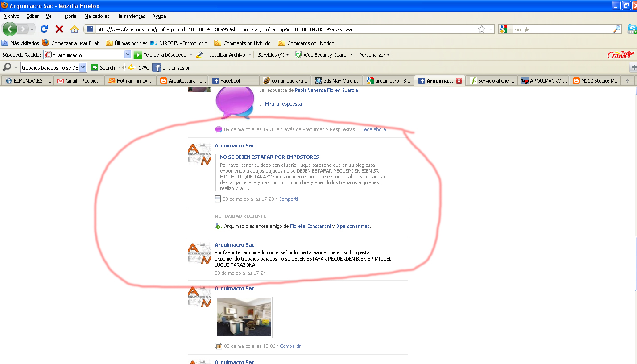Screen dimensions: 637x364
Task: Switch to the Gmail - Recibidos tab
Action: [x=79, y=81]
